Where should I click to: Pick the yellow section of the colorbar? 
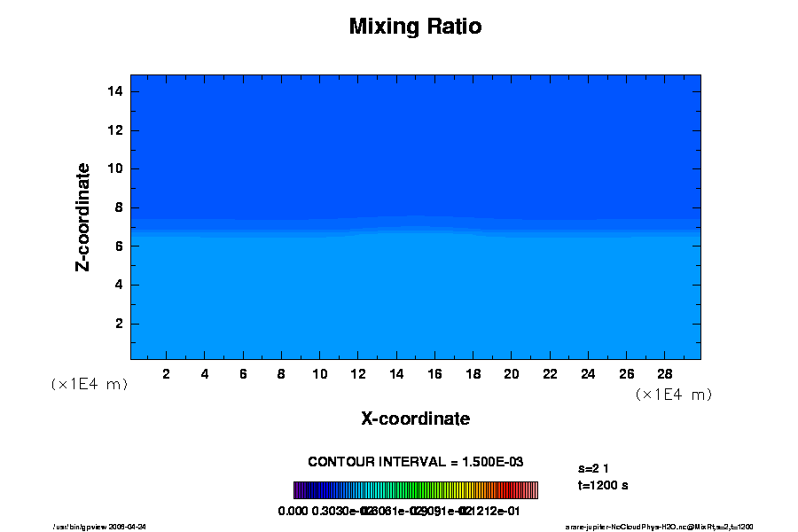tap(465, 490)
